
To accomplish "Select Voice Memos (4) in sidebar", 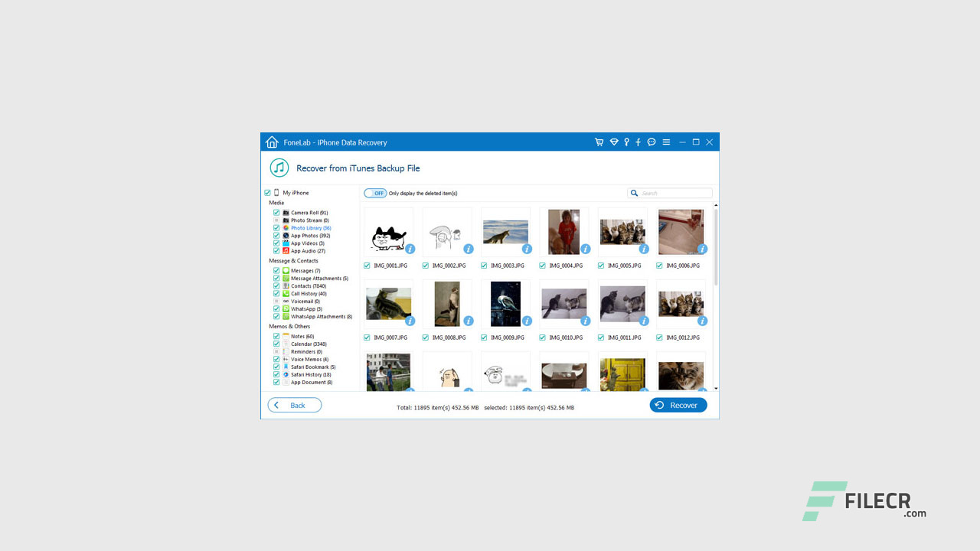I will tap(309, 360).
